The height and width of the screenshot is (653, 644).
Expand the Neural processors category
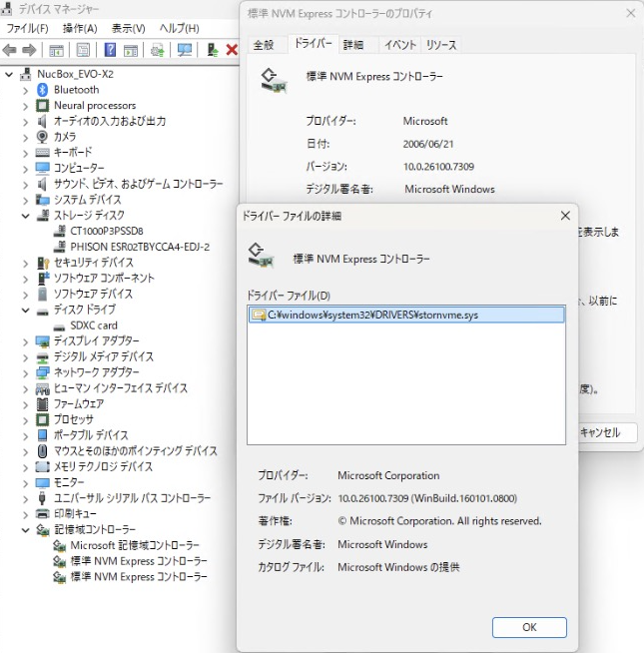(26, 106)
